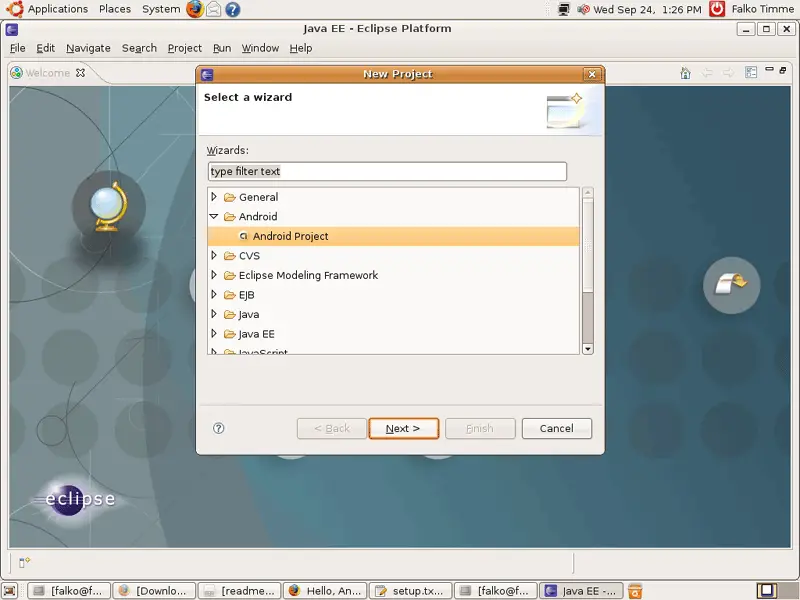Image resolution: width=800 pixels, height=600 pixels.
Task: Click the Cancel button
Action: (557, 429)
